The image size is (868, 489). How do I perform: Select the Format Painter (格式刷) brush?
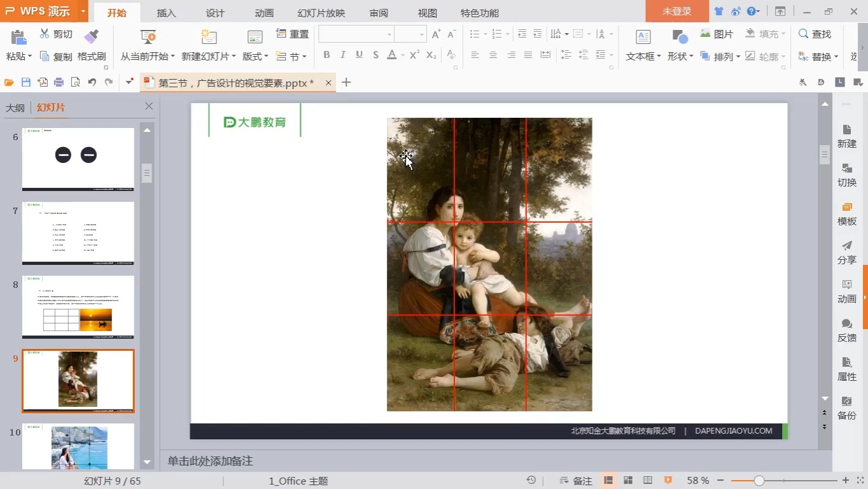tap(92, 36)
